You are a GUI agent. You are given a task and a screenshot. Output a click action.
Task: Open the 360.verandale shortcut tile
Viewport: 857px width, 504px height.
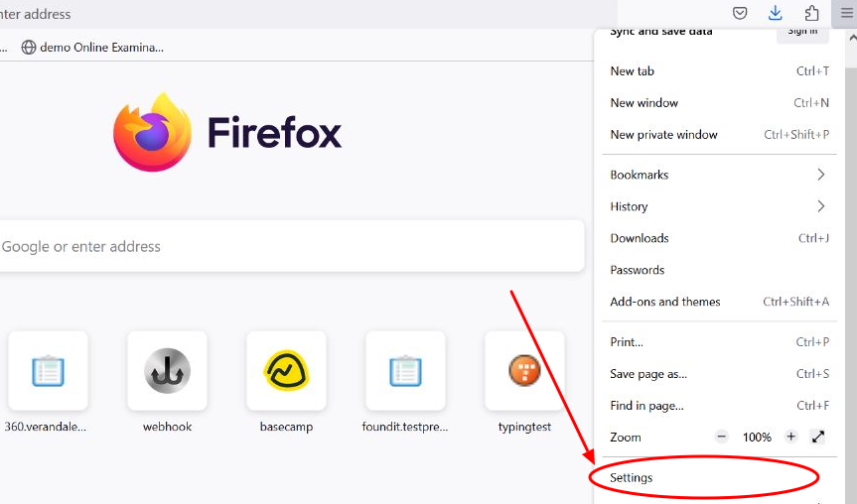tap(48, 370)
